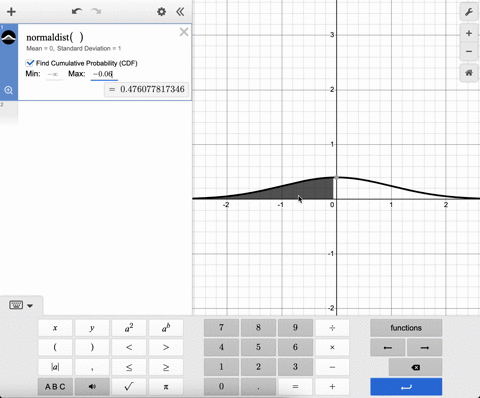
Task: Tap the a to the b exponent key
Action: tap(166, 328)
